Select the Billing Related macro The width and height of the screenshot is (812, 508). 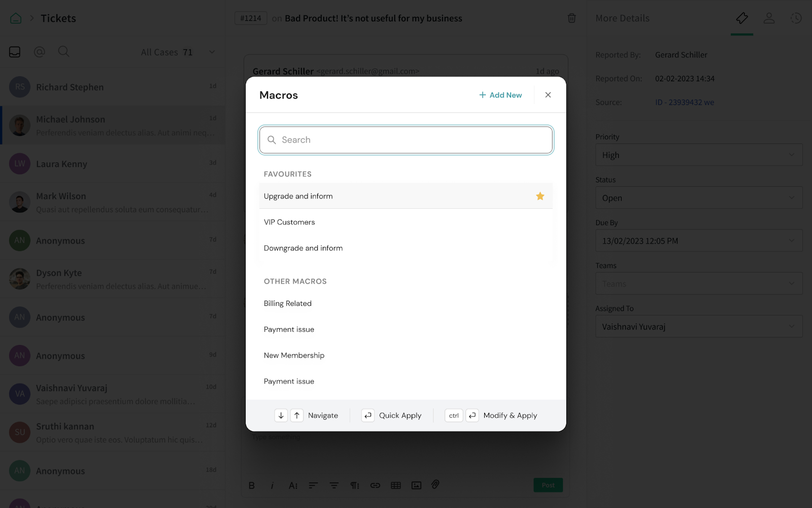288,303
